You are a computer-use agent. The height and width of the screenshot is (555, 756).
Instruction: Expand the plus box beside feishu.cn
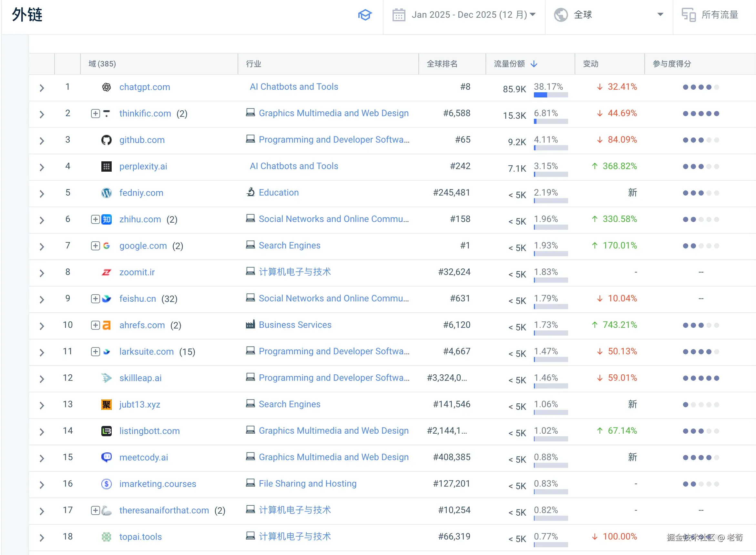(96, 299)
